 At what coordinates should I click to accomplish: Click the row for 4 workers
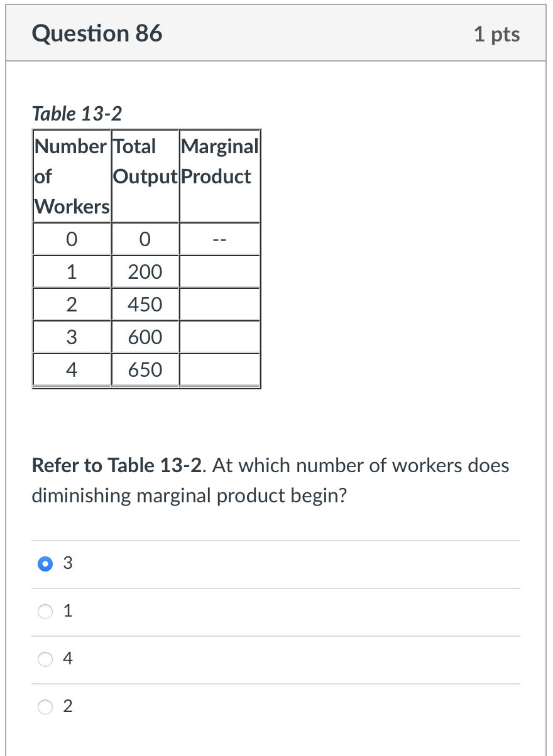[71, 369]
